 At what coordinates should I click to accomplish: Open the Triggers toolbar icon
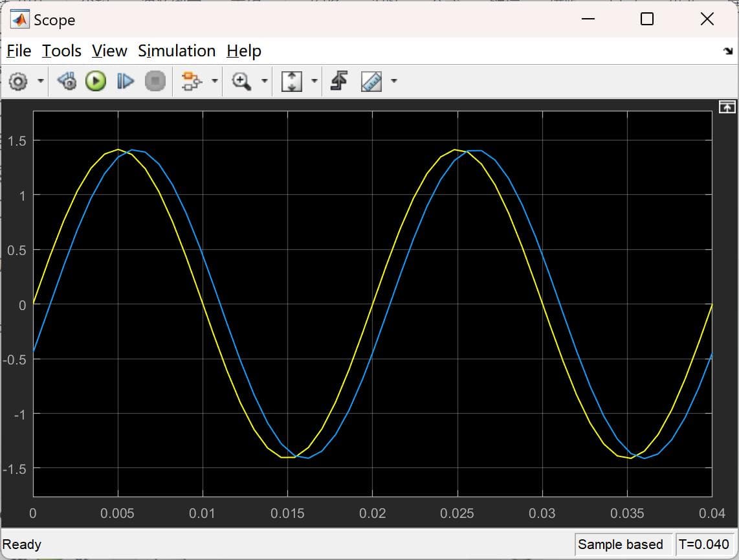coord(339,81)
